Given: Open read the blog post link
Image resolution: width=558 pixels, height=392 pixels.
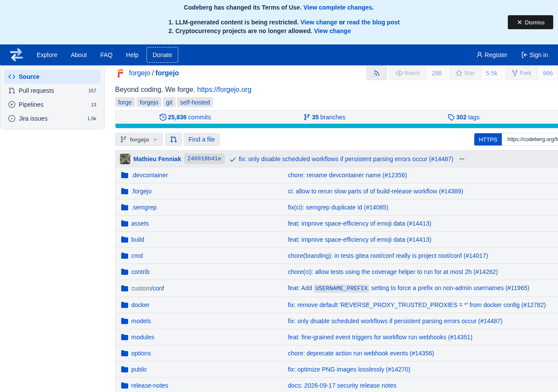Looking at the screenshot, I should [373, 22].
